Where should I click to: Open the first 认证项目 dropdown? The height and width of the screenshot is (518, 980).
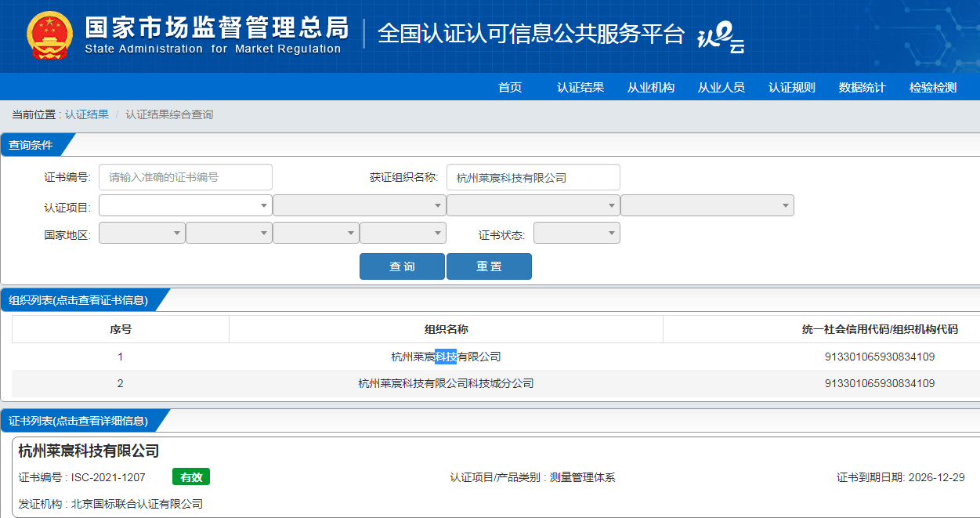[186, 205]
